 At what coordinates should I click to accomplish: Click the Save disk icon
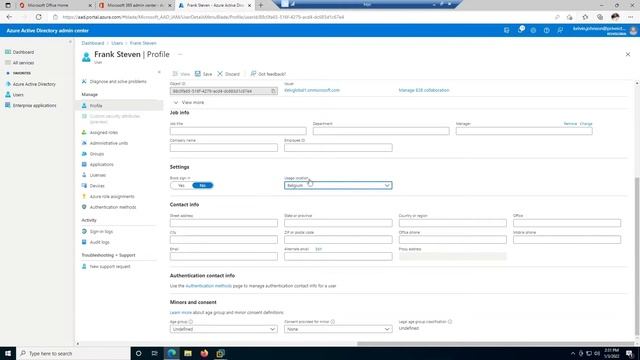(x=198, y=73)
